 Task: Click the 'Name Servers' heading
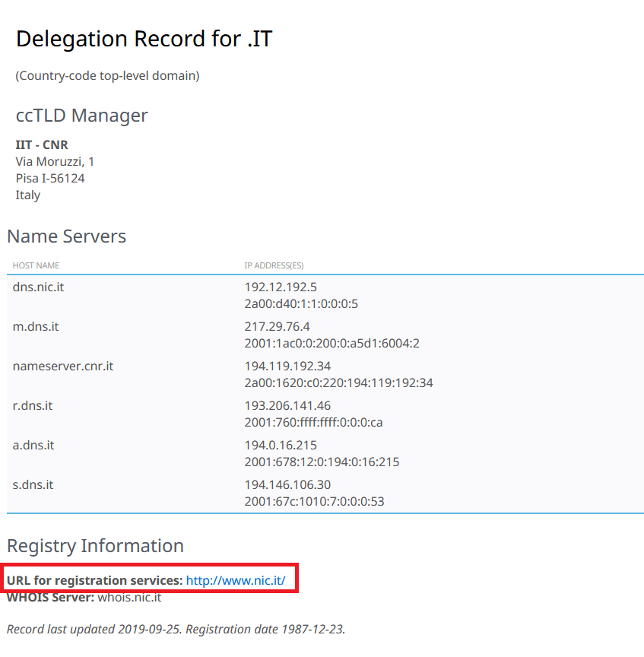[67, 236]
